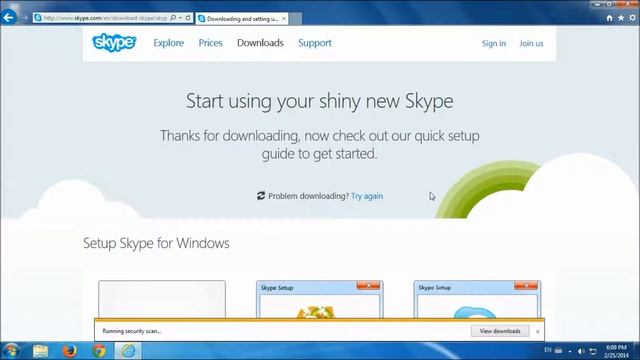Click the 'Running security scan...' text
This screenshot has width=640, height=360.
tap(132, 331)
